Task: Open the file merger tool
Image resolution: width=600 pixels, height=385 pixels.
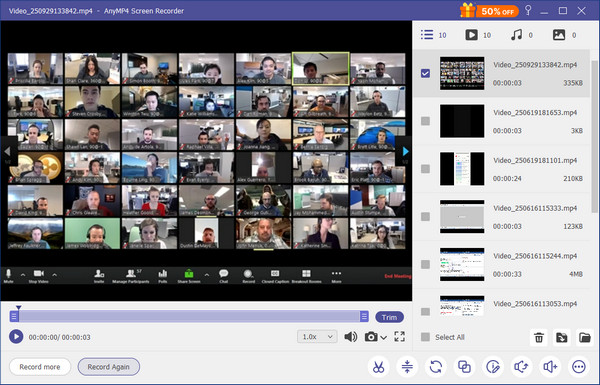Action: [x=464, y=367]
